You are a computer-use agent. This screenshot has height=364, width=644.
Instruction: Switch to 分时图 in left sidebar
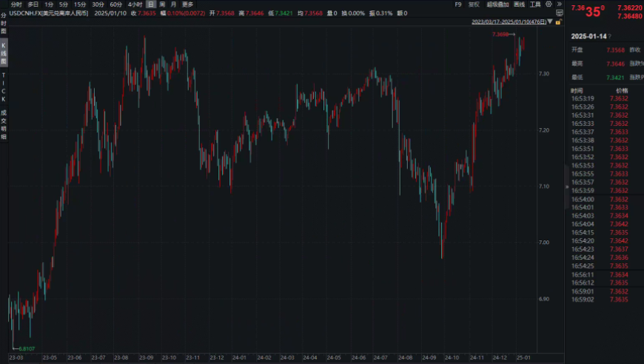[4, 24]
